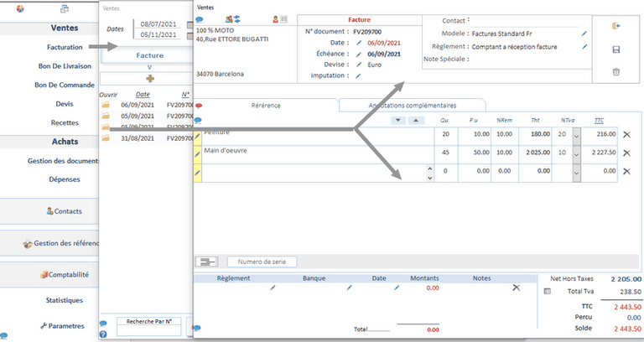Open Bon De Commande in the menu

(x=65, y=85)
